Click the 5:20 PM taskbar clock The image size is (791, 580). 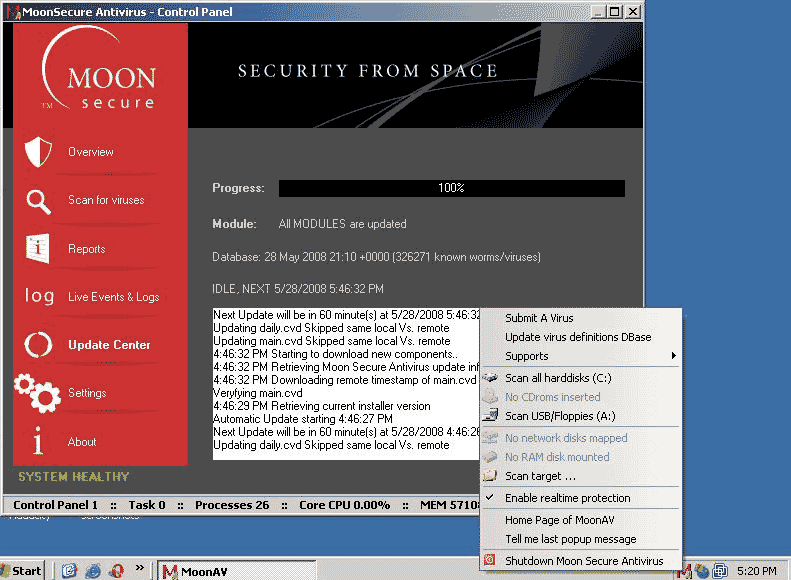(x=757, y=571)
